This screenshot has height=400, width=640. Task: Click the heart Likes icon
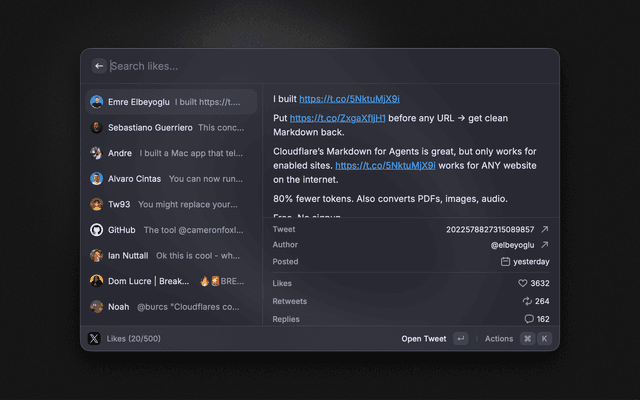tap(523, 283)
